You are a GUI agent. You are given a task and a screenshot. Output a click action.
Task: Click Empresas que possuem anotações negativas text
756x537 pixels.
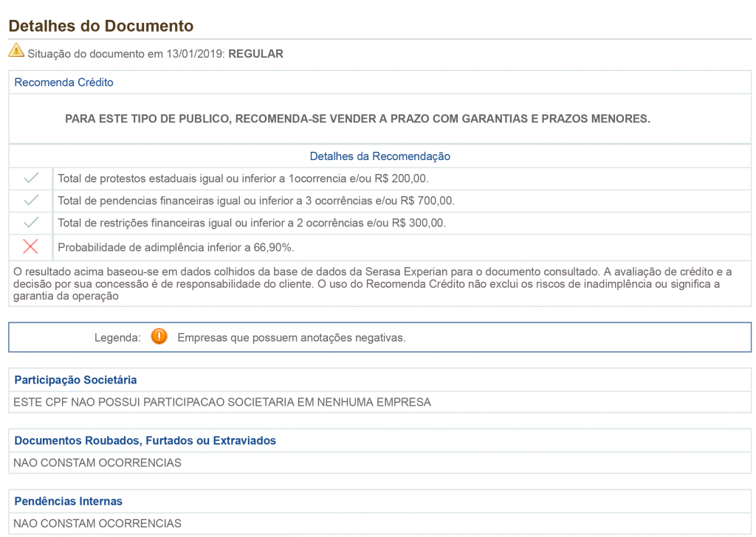[291, 338]
